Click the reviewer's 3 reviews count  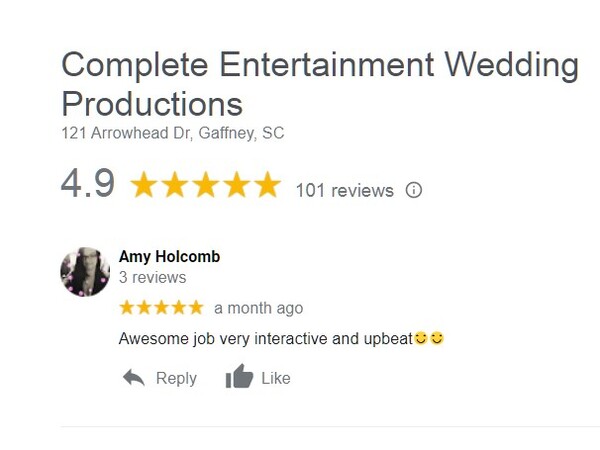click(153, 277)
